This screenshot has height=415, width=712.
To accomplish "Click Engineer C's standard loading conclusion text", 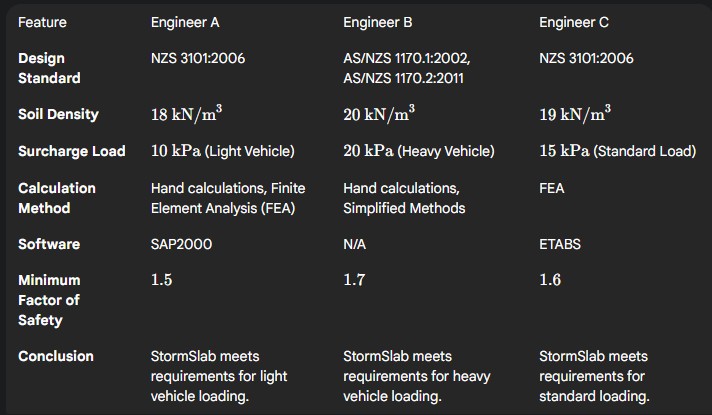I will click(594, 376).
